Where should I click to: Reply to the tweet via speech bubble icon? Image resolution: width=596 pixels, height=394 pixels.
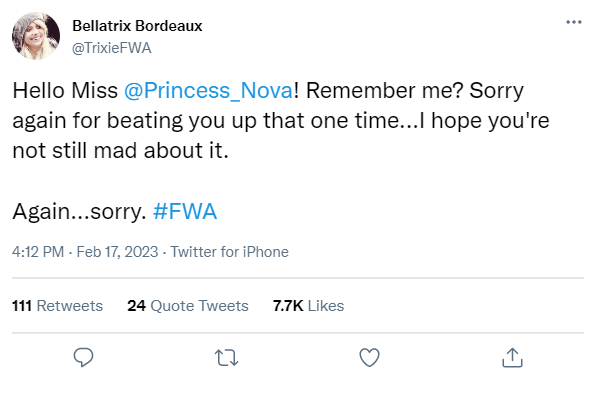[x=83, y=357]
